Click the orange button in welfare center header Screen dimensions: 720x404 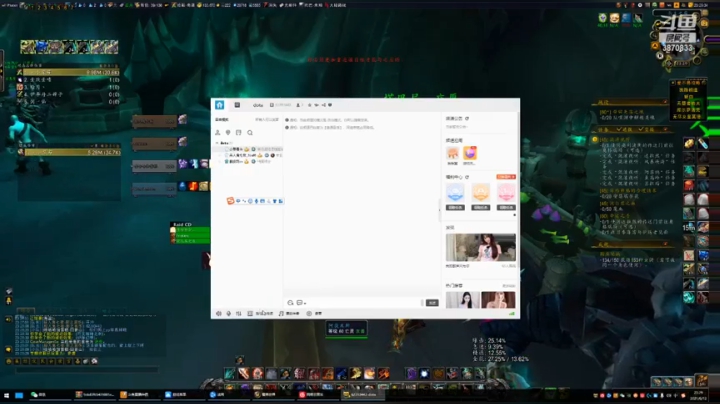point(506,177)
